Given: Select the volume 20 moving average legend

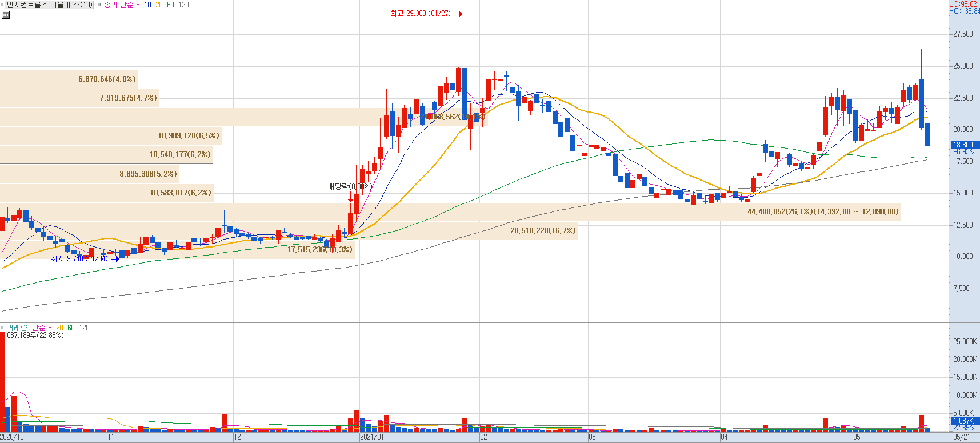Looking at the screenshot, I should tap(59, 328).
